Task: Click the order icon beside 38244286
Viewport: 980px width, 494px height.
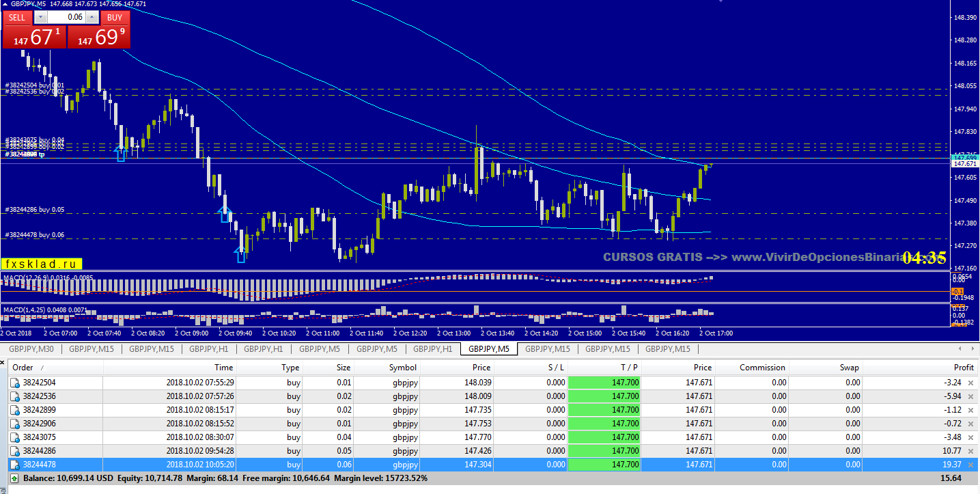Action: [15, 451]
